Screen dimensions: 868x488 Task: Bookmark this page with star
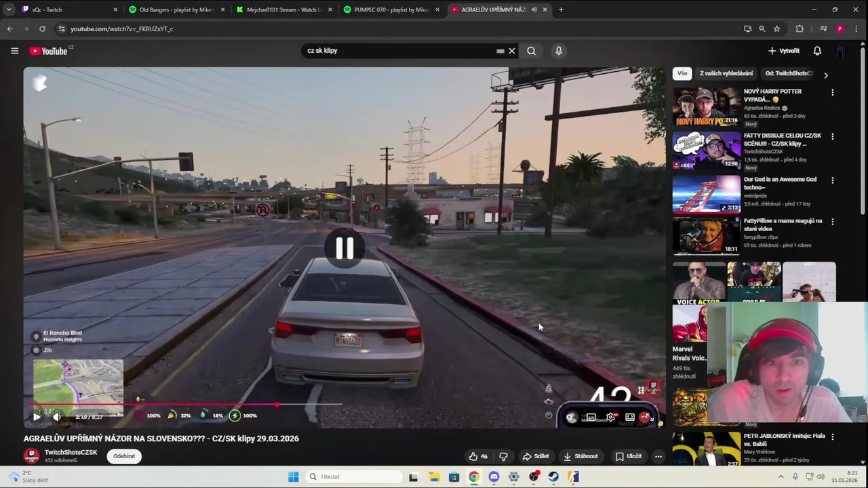pyautogui.click(x=776, y=29)
